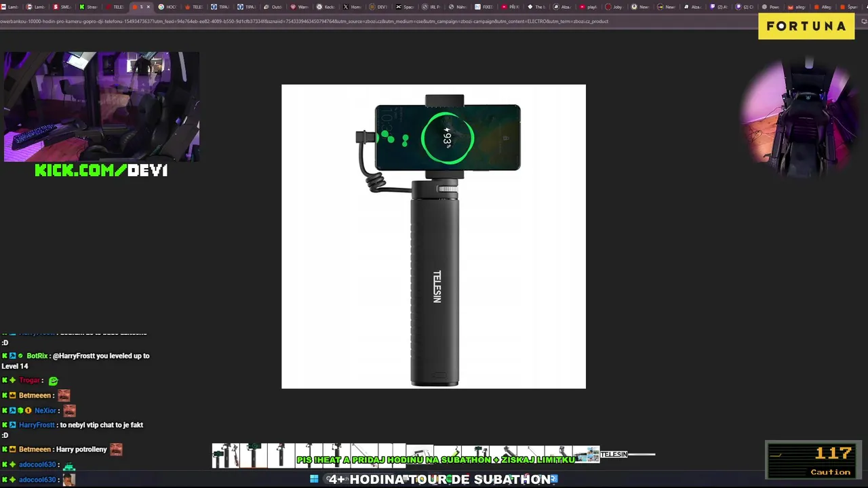Close the active browser tab

(x=148, y=7)
